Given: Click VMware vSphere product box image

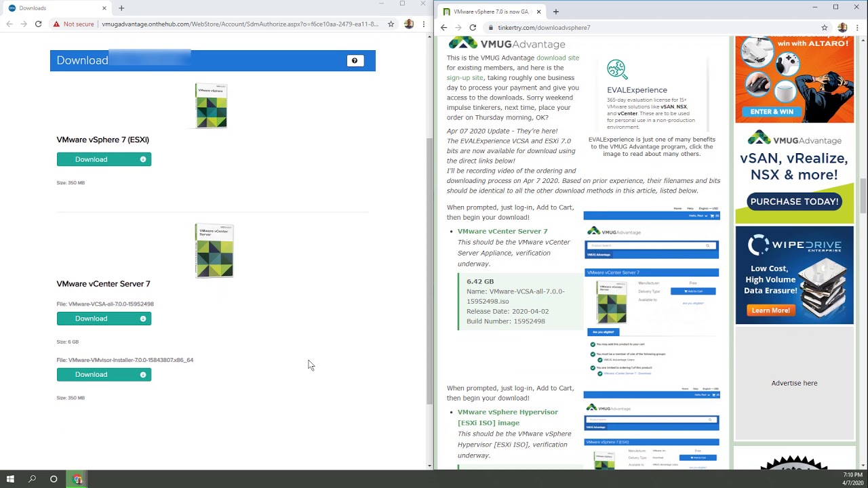Looking at the screenshot, I should tap(211, 106).
